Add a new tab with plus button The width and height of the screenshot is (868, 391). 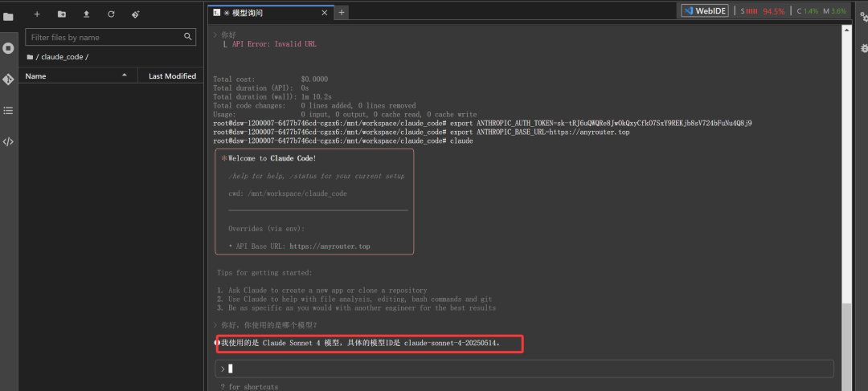[x=342, y=13]
